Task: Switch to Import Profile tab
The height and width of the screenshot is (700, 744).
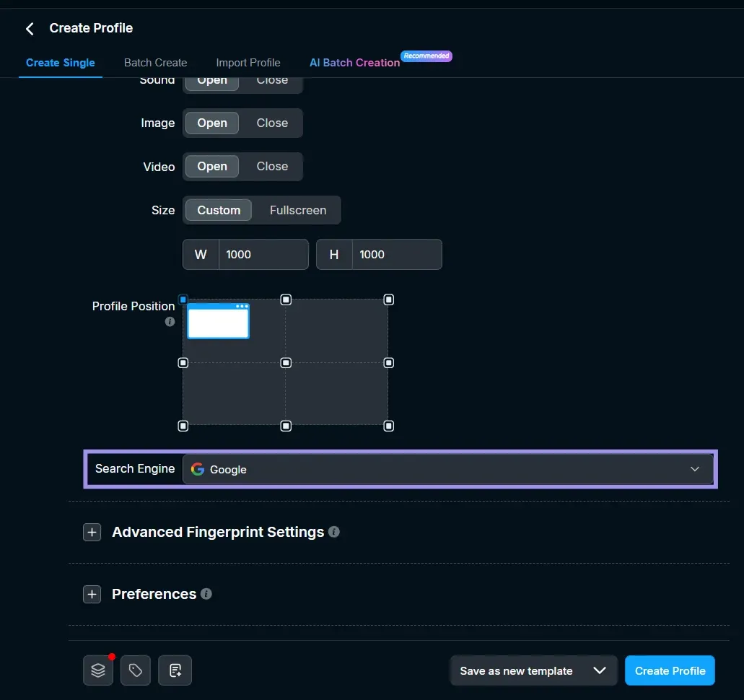Action: [x=248, y=63]
